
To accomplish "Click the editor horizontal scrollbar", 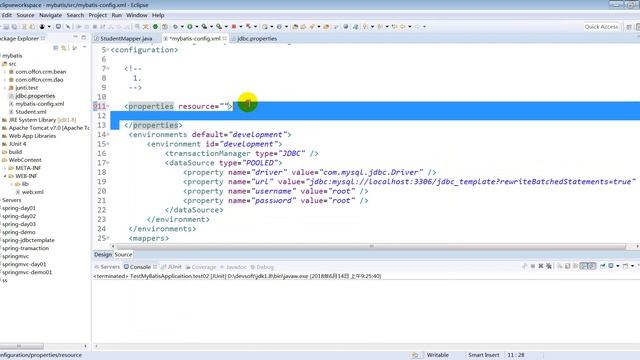I will [x=371, y=246].
